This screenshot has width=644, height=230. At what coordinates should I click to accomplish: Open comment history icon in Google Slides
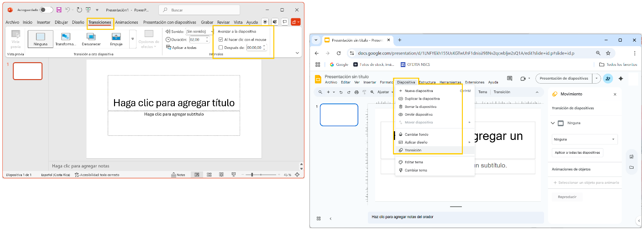click(510, 79)
